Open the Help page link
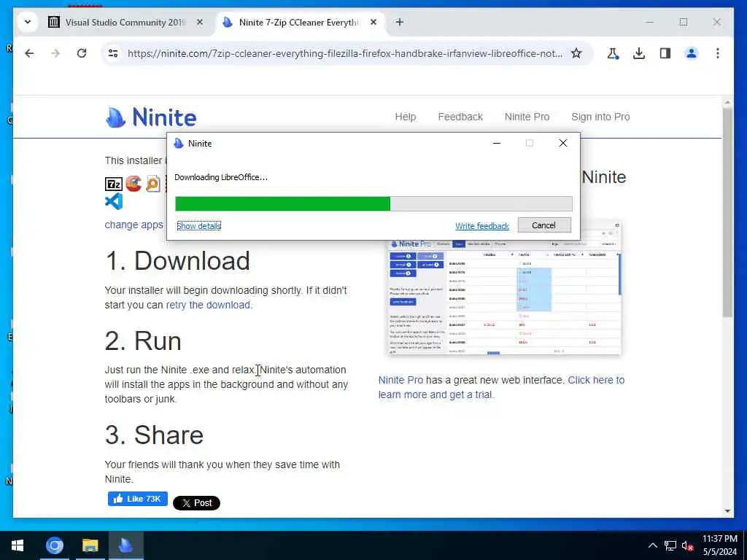Image resolution: width=747 pixels, height=560 pixels. click(x=406, y=117)
